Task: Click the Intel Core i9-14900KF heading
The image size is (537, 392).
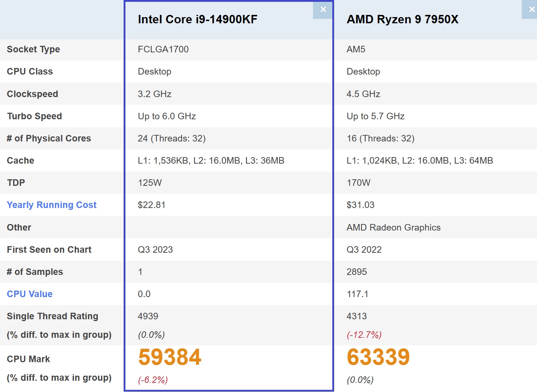Action: pos(198,19)
